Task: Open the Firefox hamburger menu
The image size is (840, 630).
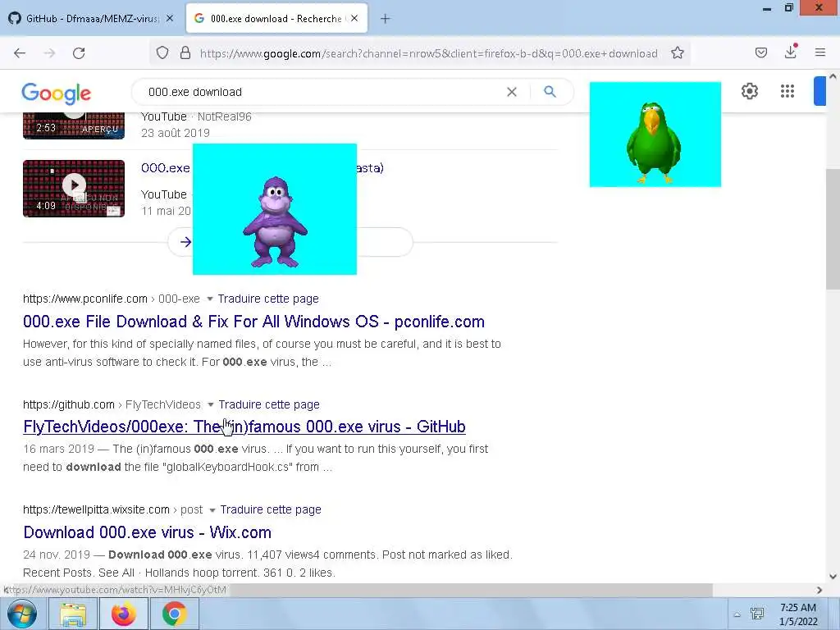Action: (819, 52)
